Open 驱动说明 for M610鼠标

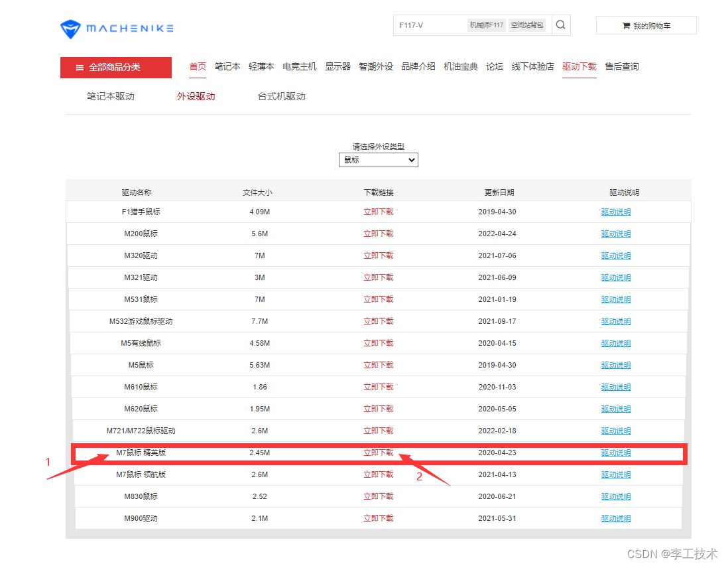point(616,387)
